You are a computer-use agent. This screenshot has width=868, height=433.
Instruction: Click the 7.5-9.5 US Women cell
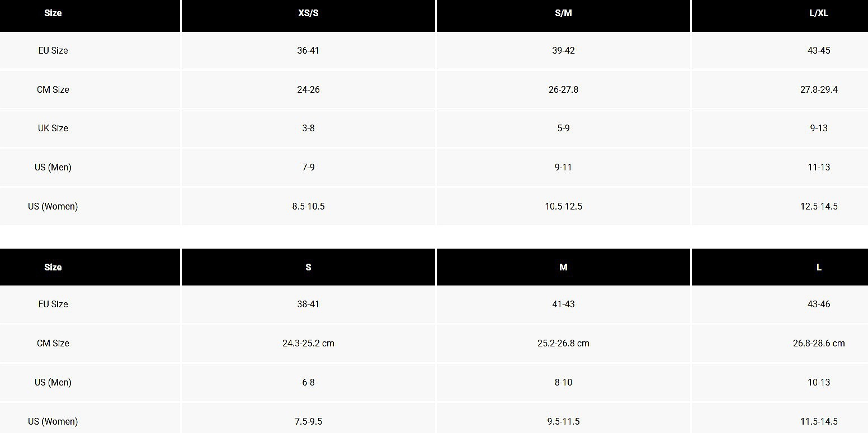[x=308, y=421]
